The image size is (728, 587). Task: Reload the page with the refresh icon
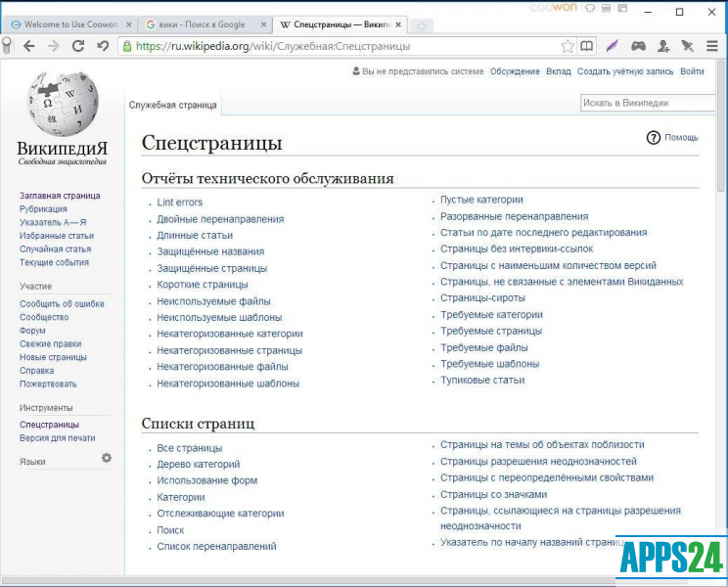(78, 46)
